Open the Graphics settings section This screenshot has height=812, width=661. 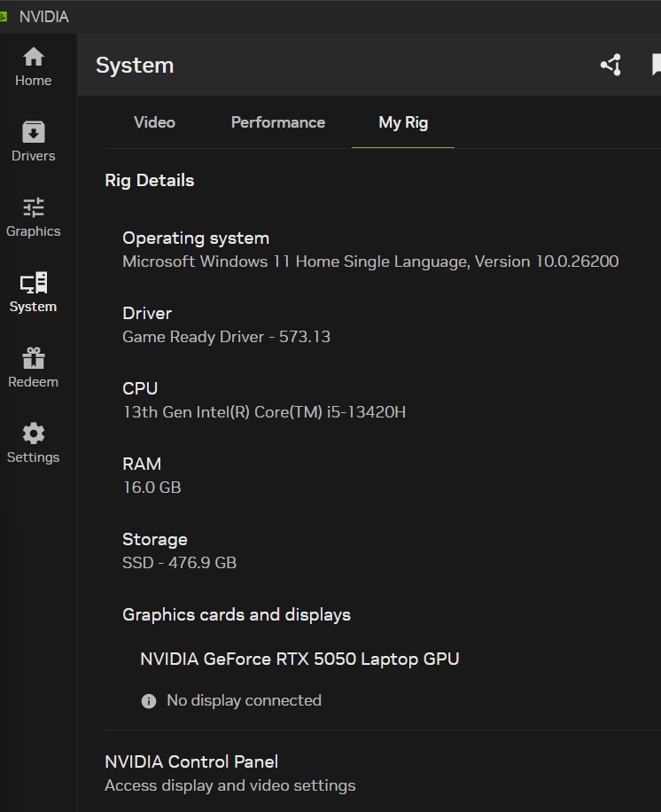(x=33, y=217)
